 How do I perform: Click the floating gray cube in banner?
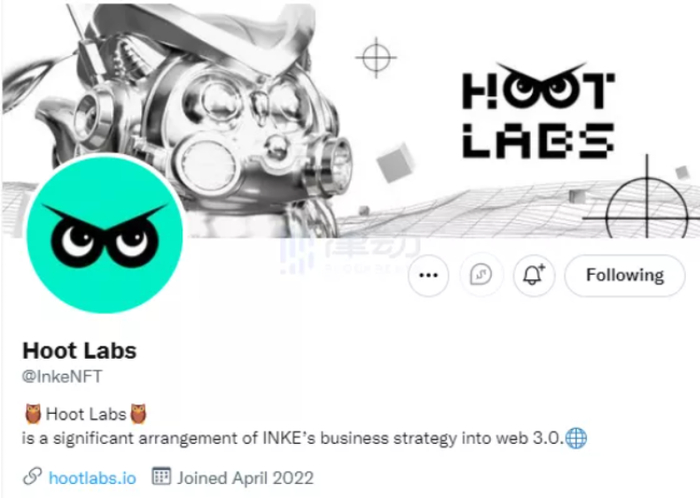[396, 162]
